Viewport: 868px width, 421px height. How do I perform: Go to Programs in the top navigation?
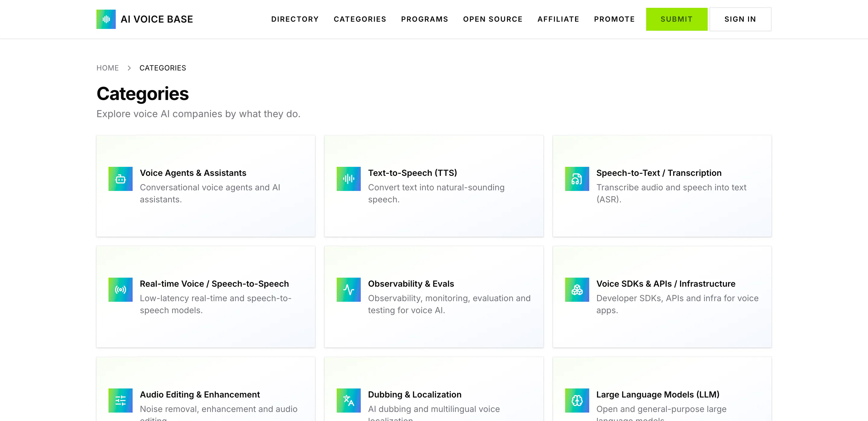(425, 19)
